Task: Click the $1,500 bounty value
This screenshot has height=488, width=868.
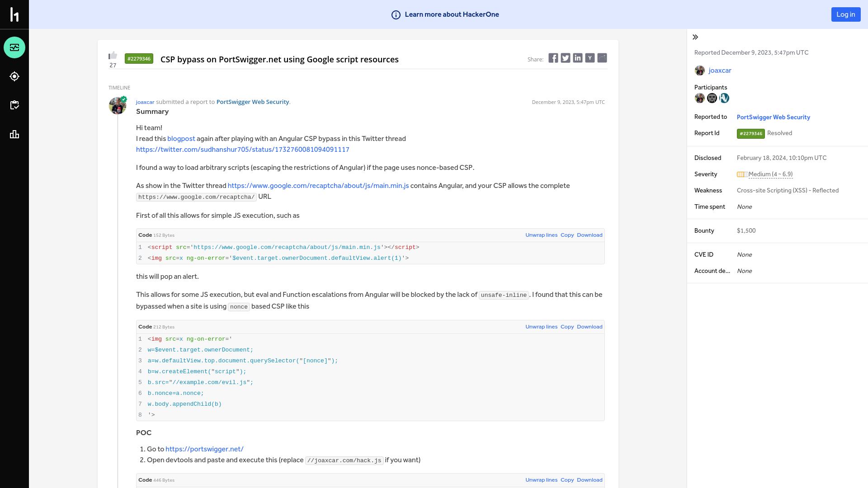Action: 746,231
